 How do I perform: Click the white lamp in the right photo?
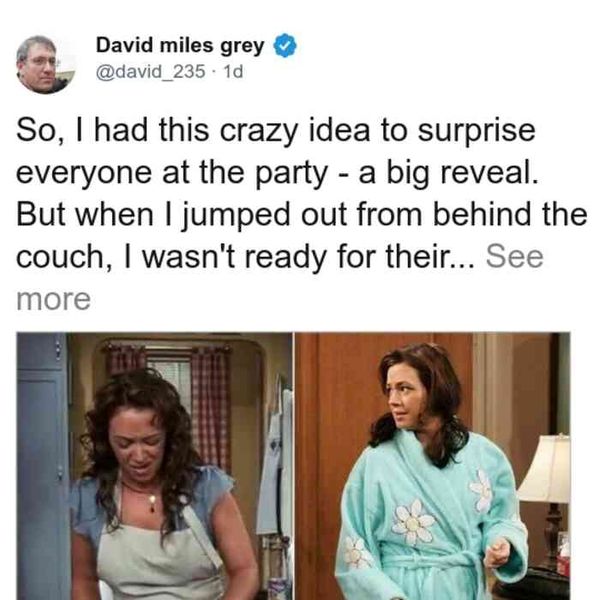545,469
